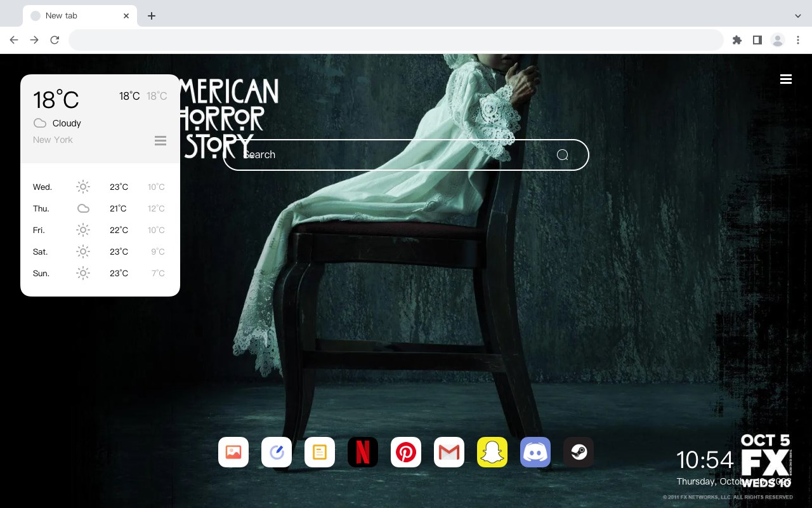Click the 10:54 clock
Image resolution: width=812 pixels, height=508 pixels.
tap(705, 460)
